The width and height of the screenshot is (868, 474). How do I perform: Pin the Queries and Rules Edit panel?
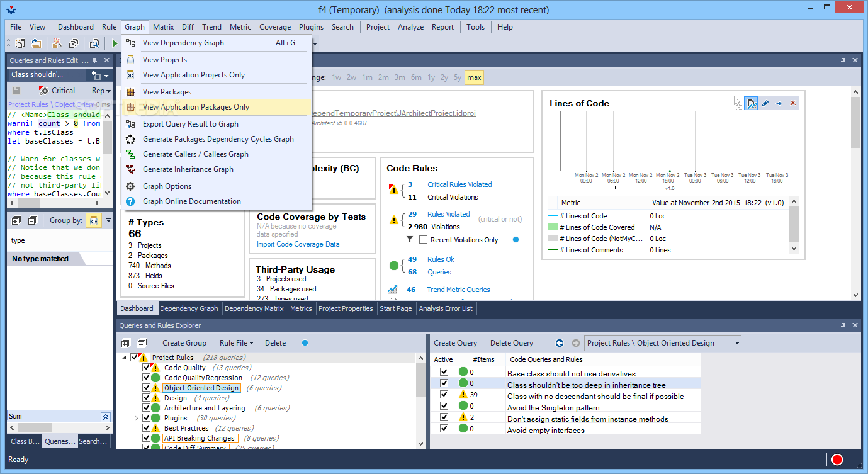(x=94, y=60)
